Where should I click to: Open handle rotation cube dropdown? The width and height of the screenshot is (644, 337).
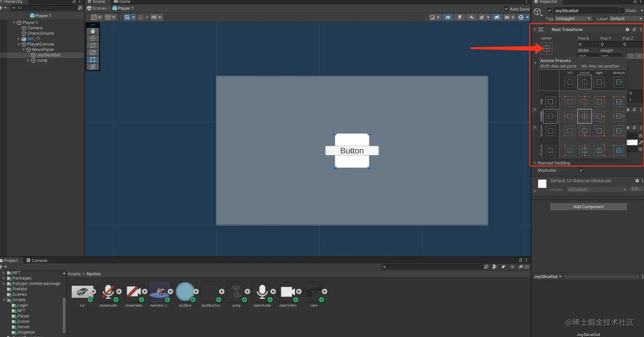pos(110,17)
